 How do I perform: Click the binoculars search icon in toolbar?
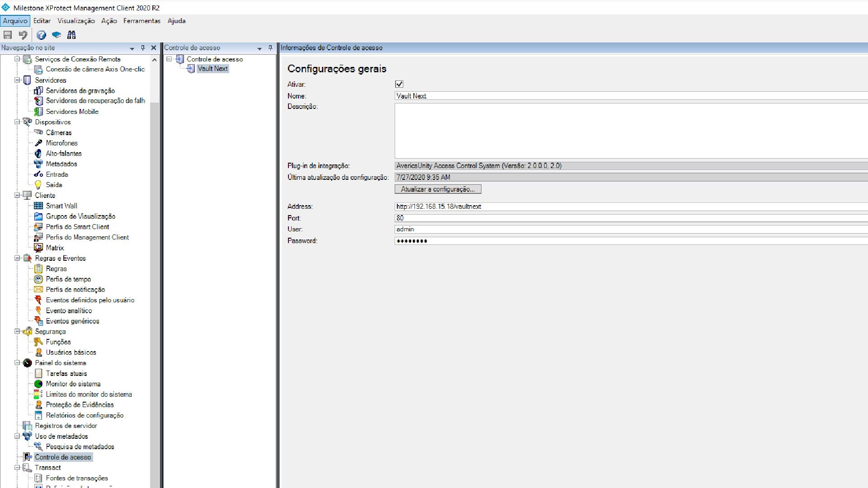click(71, 35)
